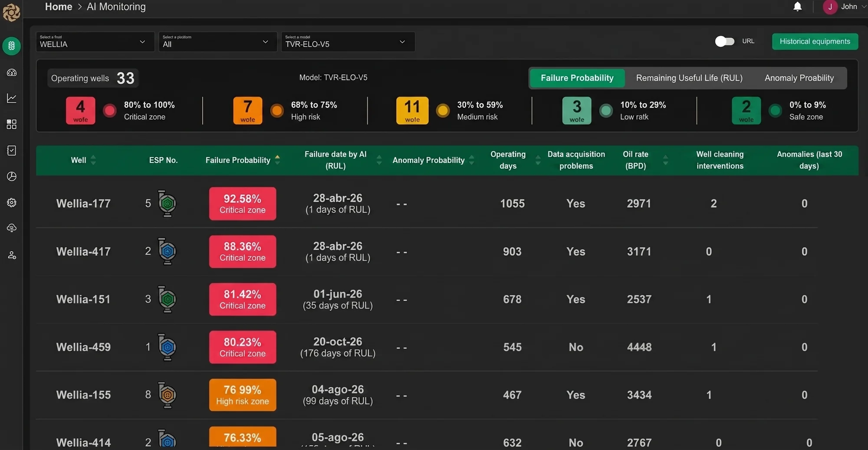Open the platform dropdown set to All
The image size is (868, 450).
tap(218, 42)
